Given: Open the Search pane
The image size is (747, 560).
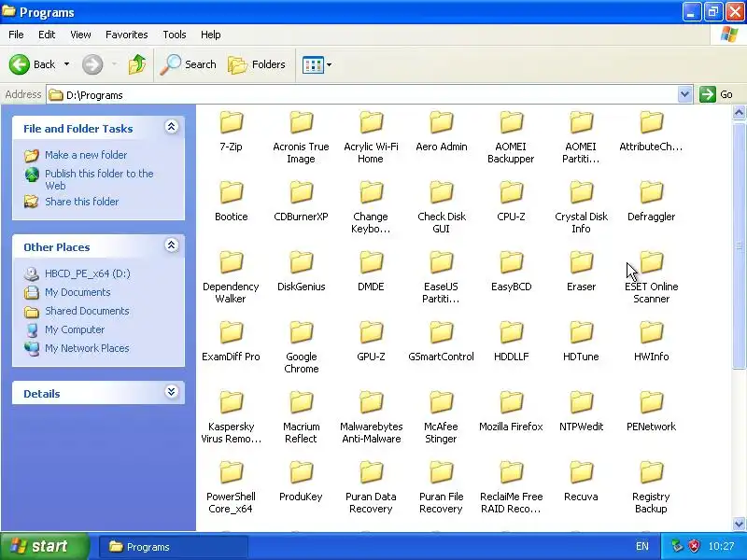Looking at the screenshot, I should [189, 64].
